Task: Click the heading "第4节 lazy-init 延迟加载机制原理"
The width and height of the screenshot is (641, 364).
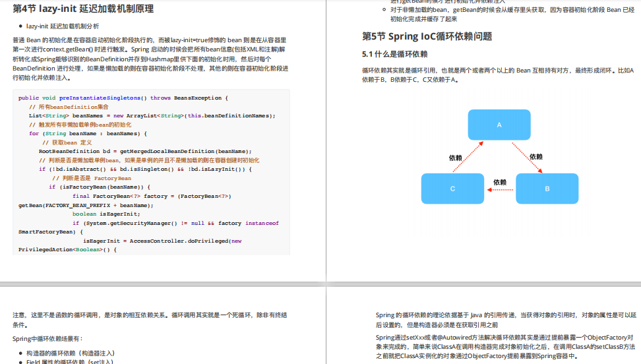Action: (83, 9)
